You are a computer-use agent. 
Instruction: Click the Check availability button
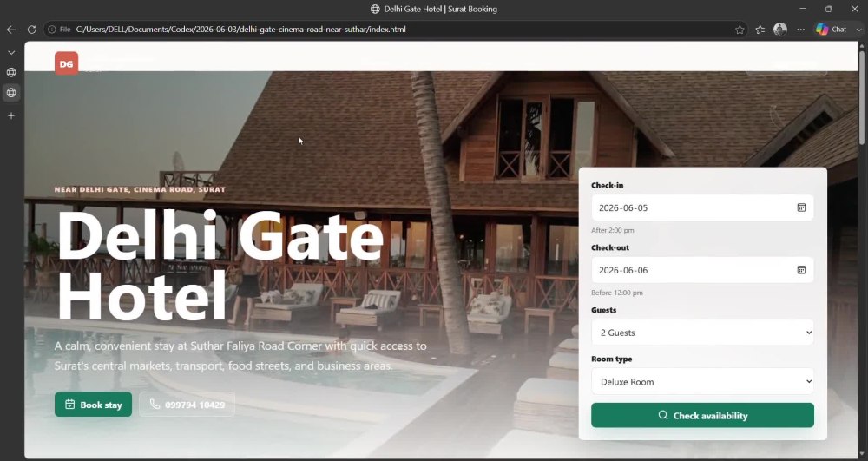702,415
